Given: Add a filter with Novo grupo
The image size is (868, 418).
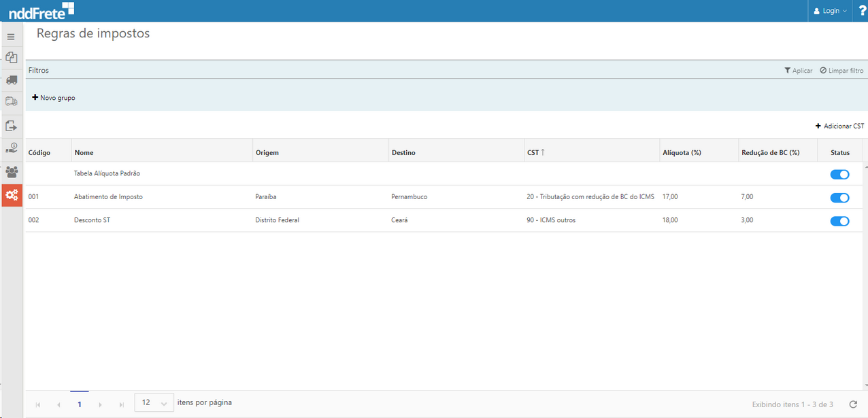Looking at the screenshot, I should (x=54, y=98).
